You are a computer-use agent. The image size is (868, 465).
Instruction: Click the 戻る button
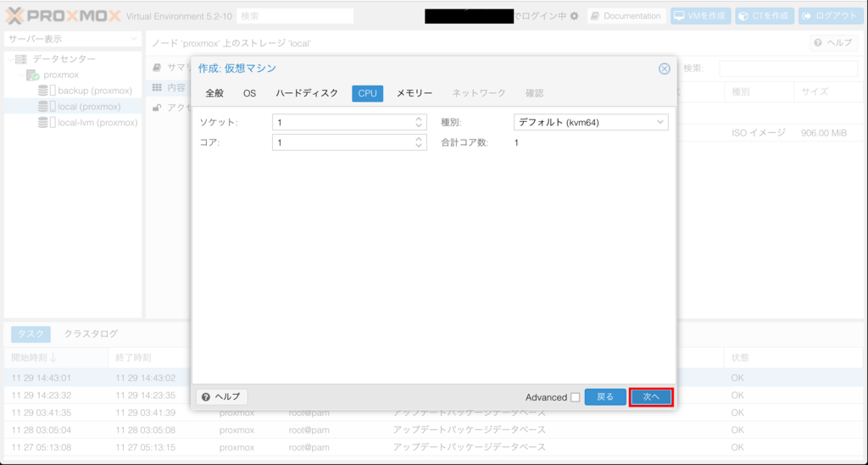[605, 397]
